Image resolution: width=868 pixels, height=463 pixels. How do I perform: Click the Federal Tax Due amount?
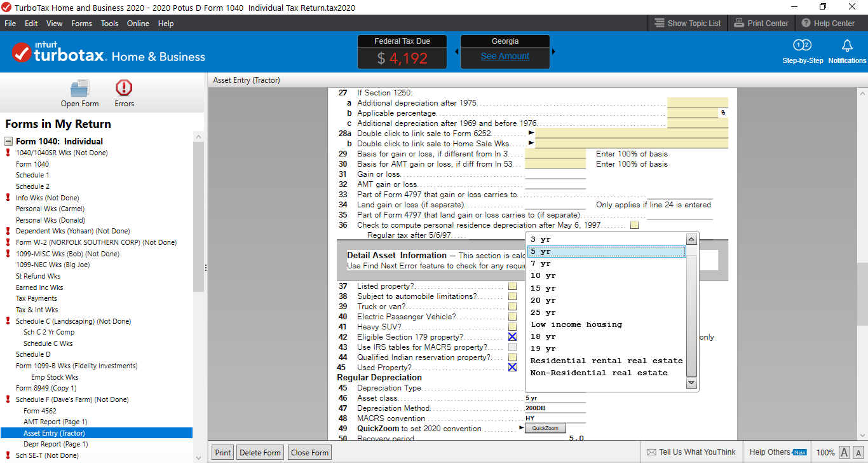(x=402, y=58)
